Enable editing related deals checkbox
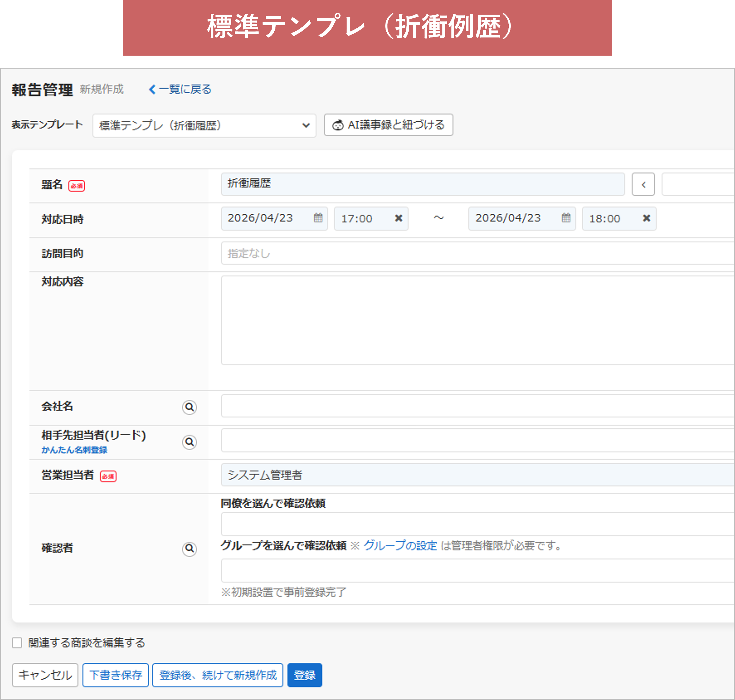Screen dimensions: 735x700 (x=17, y=643)
